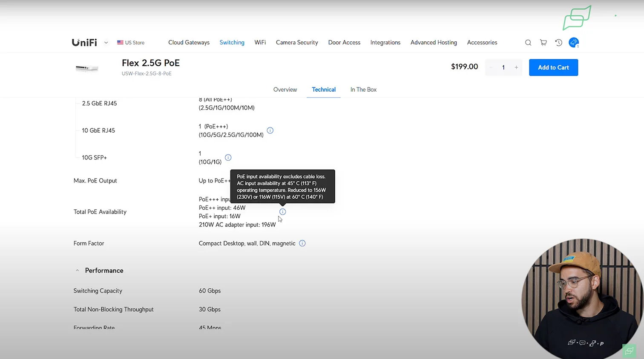Open the Cloud Gateways category
This screenshot has height=359, width=644.
pyautogui.click(x=189, y=43)
